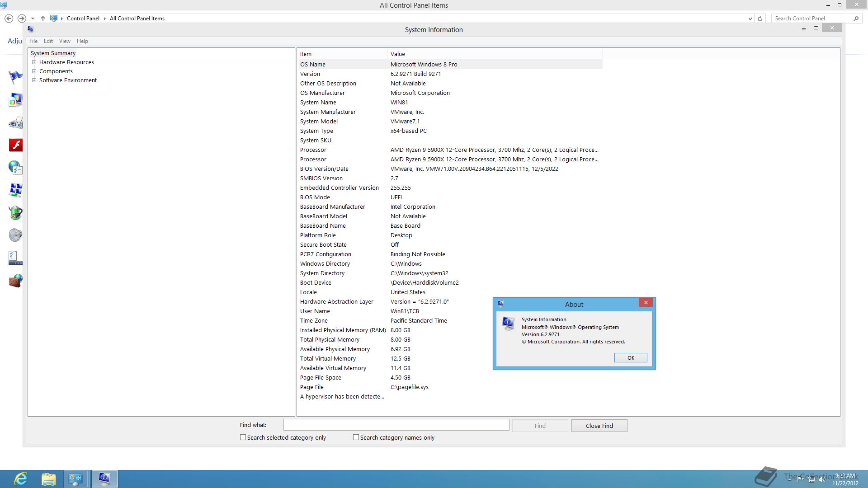Image resolution: width=868 pixels, height=488 pixels.
Task: Select the Page File Space row
Action: point(450,377)
